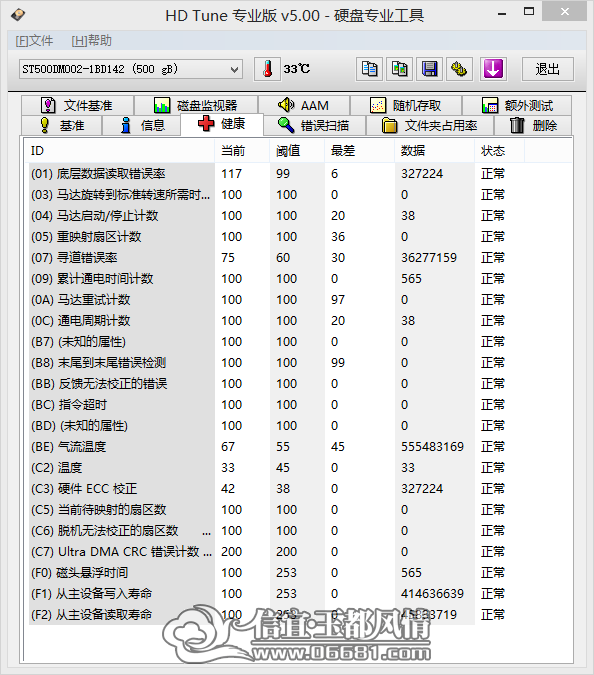
Task: Click data value 555483169 in airflow temperature row
Action: click(432, 447)
